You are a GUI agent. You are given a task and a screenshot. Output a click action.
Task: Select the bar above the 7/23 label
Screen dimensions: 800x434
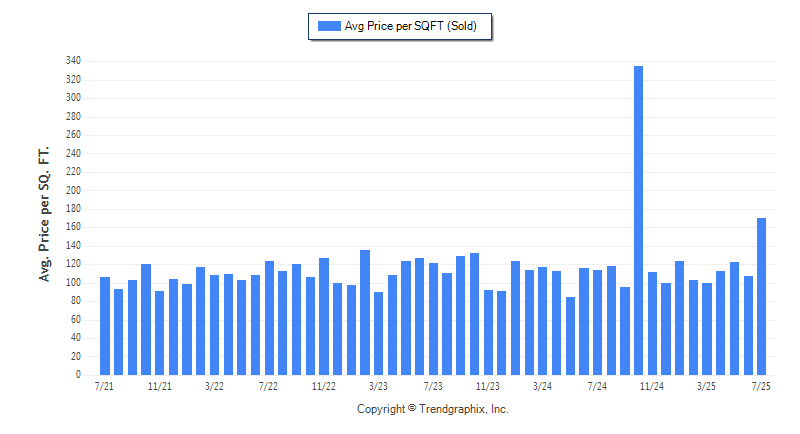[433, 319]
